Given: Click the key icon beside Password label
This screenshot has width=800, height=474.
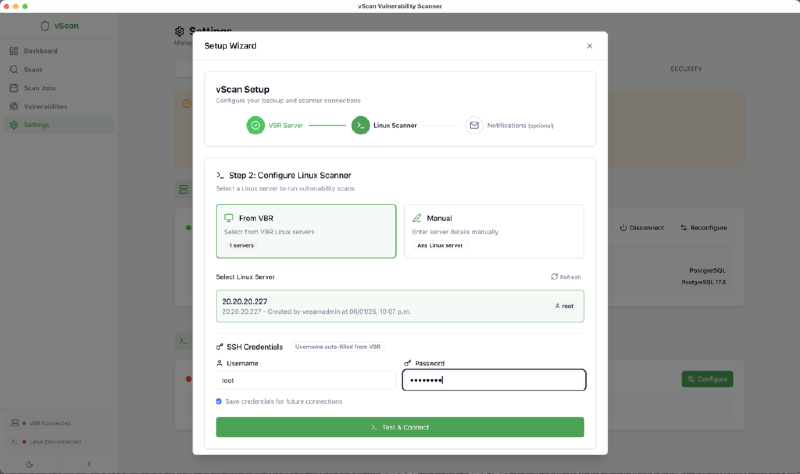Looking at the screenshot, I should (407, 363).
